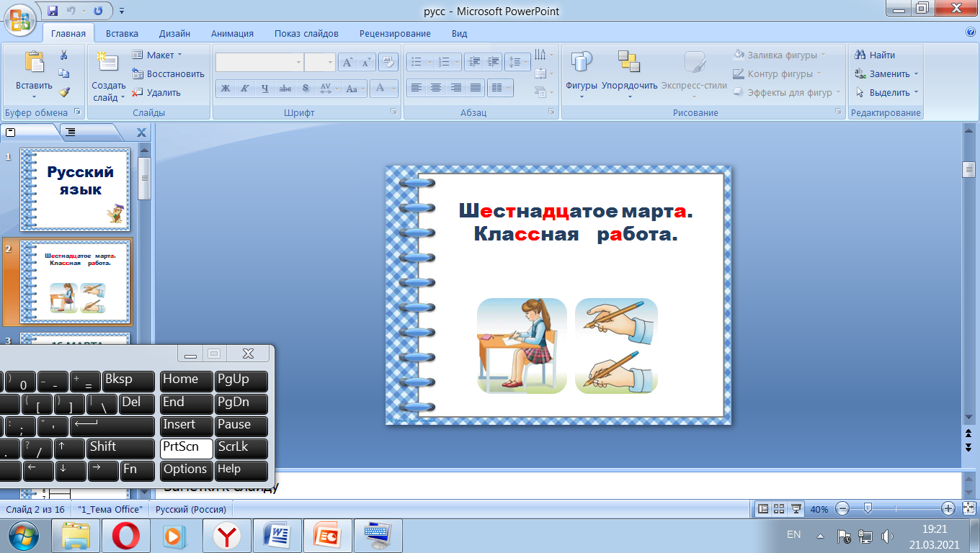Switch to the Вставка ribbon tab
Viewport: 980px width, 553px height.
coord(122,33)
